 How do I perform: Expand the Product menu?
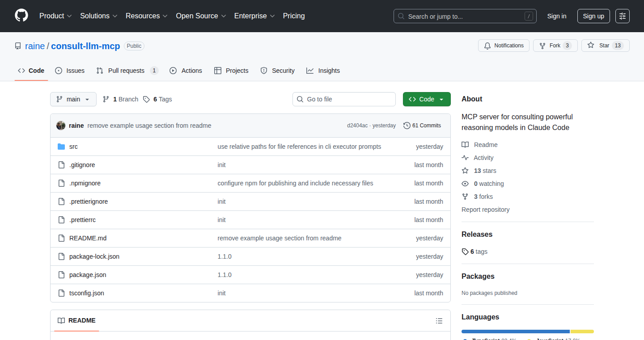(55, 16)
